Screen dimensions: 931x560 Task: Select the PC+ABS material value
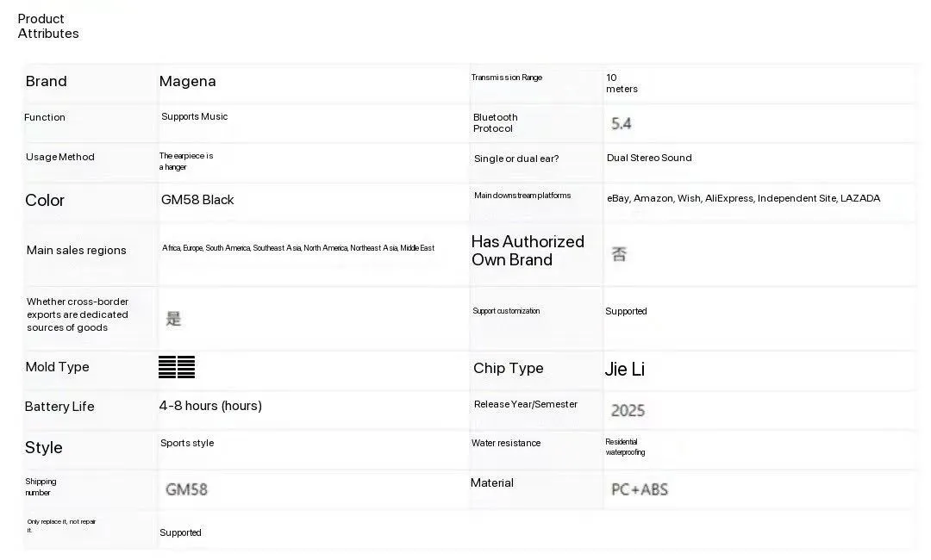coord(640,489)
